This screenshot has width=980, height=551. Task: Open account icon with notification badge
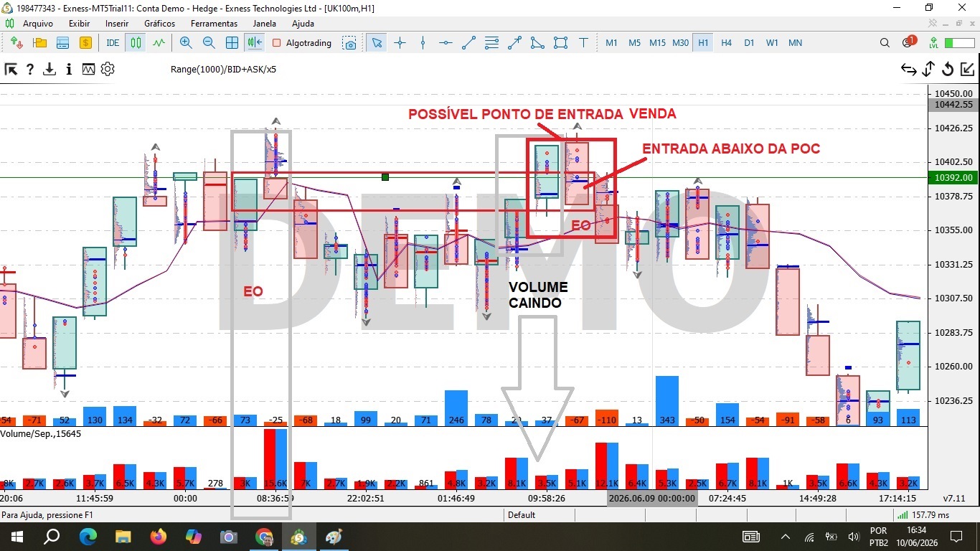click(x=908, y=42)
